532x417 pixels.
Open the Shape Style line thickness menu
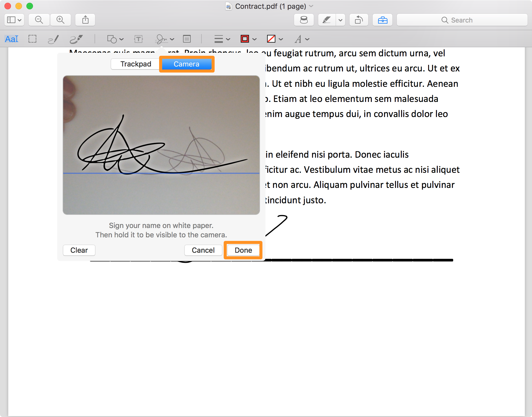222,39
